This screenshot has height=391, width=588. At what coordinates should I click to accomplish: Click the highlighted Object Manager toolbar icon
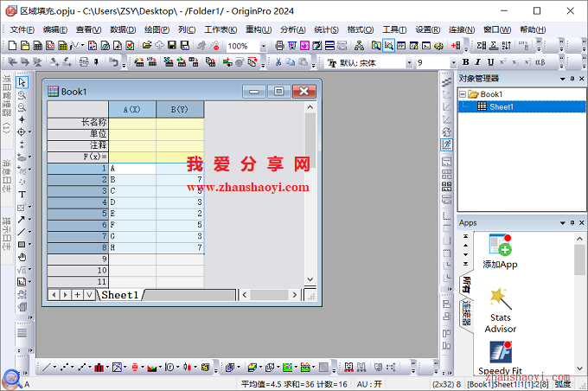[389, 46]
